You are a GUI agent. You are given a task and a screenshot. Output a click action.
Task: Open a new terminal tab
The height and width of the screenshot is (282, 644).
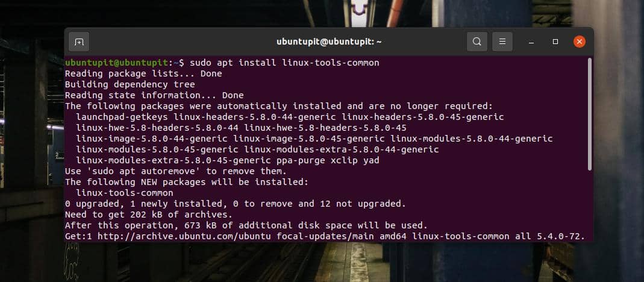click(x=79, y=42)
